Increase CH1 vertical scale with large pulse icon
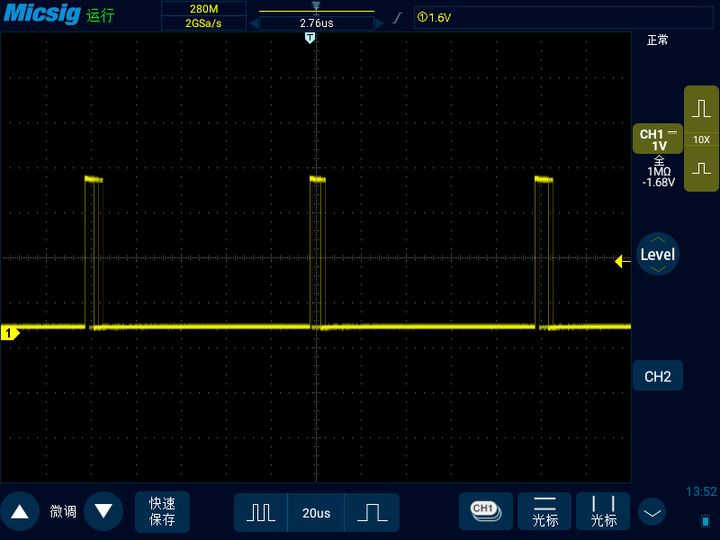720x540 pixels. click(701, 109)
